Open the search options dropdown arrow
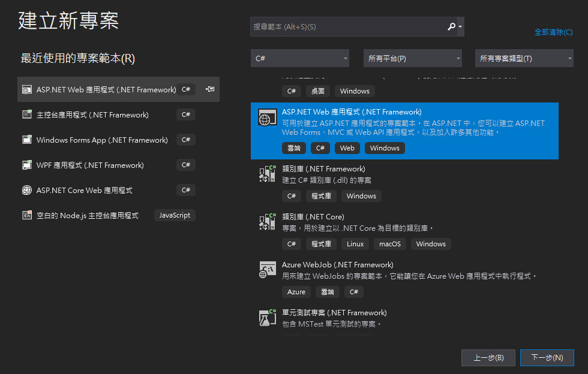588x374 pixels. 460,26
